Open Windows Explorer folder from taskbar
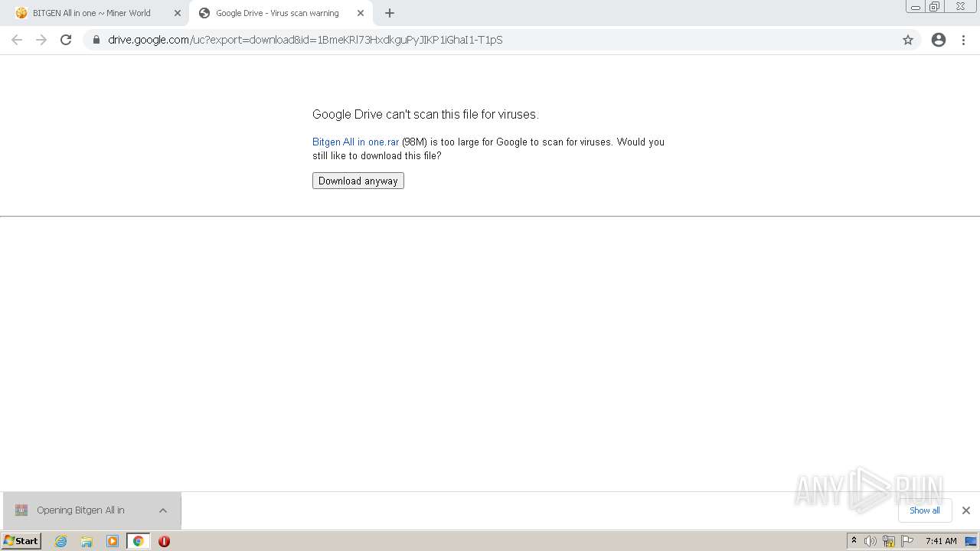Screen dimensions: 980x551 coord(87,541)
